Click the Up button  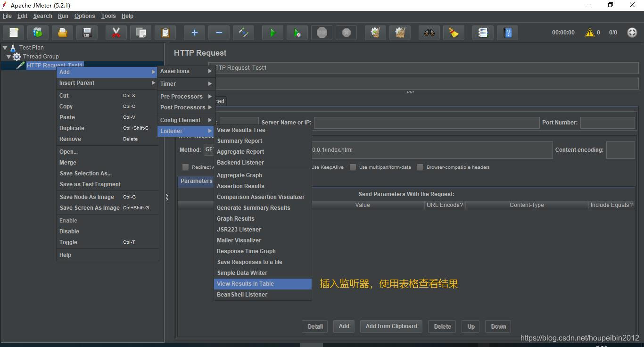pos(471,326)
